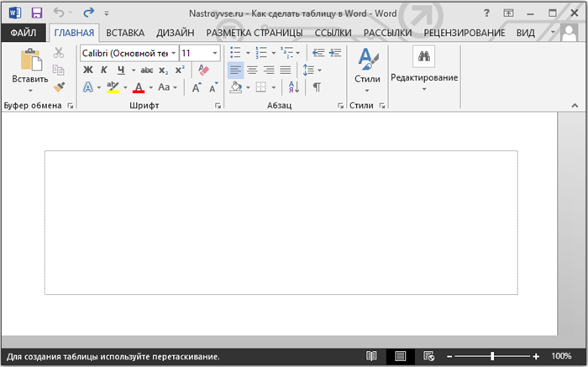Apply shading paint bucket
The width and height of the screenshot is (588, 367).
click(x=236, y=87)
